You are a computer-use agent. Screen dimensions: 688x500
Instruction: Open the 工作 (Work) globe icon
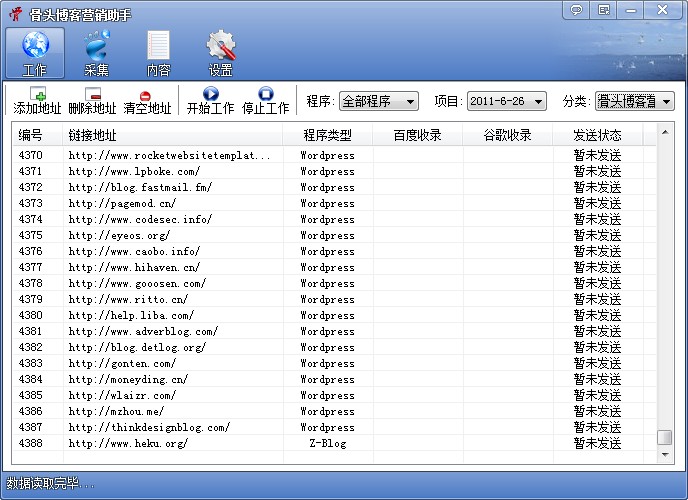coord(35,53)
